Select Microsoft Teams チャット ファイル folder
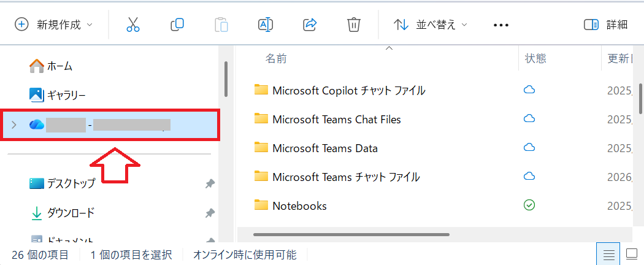Screen dimensions: 644x265 pyautogui.click(x=347, y=177)
